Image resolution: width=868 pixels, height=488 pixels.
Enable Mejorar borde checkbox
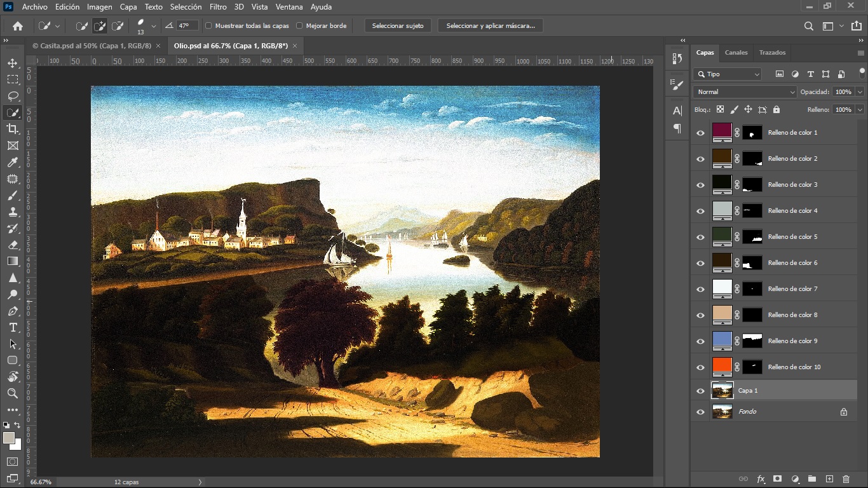click(x=299, y=26)
